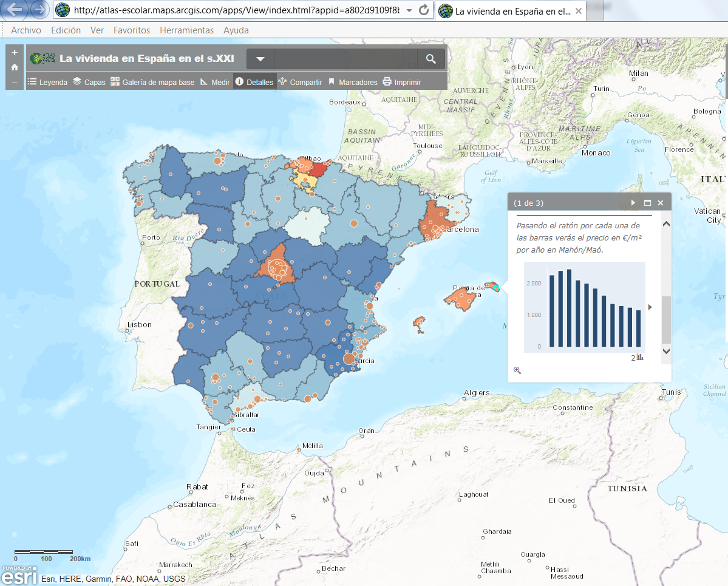
Task: Click the browser forward arrow
Action: pyautogui.click(x=39, y=9)
